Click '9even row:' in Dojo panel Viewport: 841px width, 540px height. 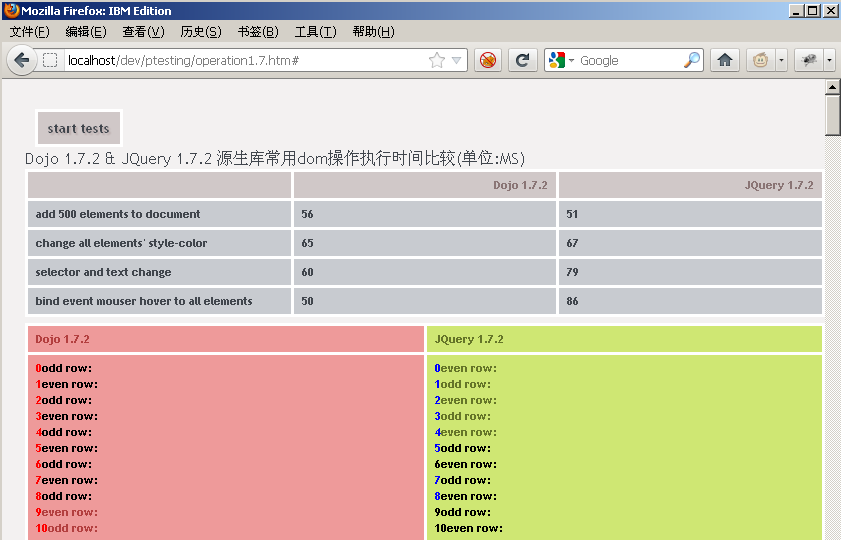click(67, 512)
